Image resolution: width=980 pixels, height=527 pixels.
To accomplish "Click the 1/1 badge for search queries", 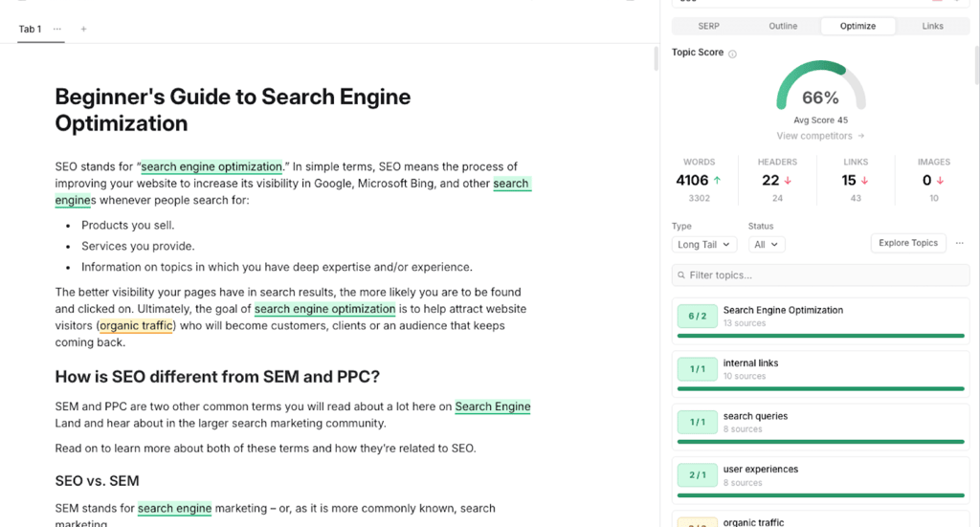I will [697, 422].
